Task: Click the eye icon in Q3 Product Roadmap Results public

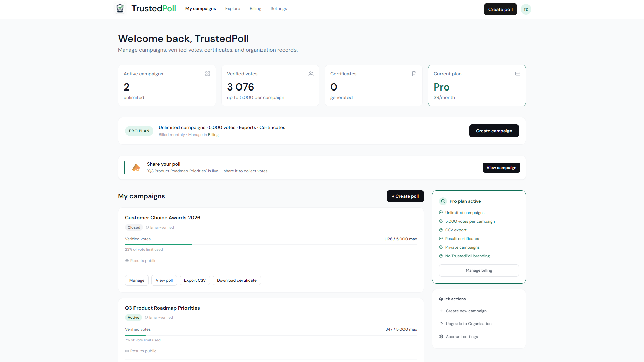Action: pyautogui.click(x=127, y=351)
